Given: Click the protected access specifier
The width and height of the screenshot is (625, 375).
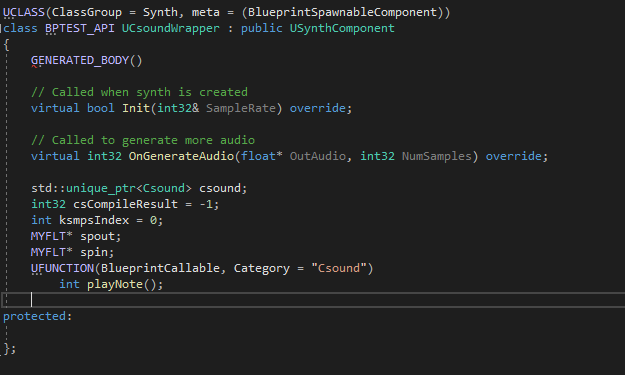Looking at the screenshot, I should coord(35,316).
